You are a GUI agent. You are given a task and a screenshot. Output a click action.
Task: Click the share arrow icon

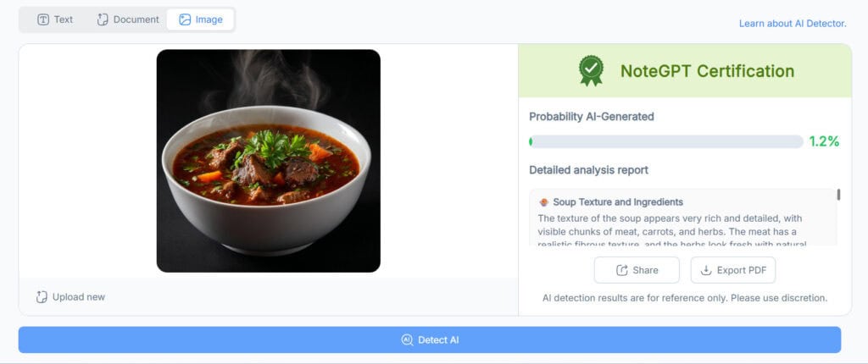coord(621,270)
